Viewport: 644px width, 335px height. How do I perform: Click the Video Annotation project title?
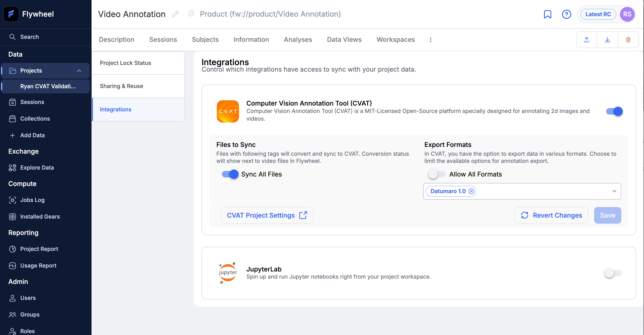click(x=132, y=14)
